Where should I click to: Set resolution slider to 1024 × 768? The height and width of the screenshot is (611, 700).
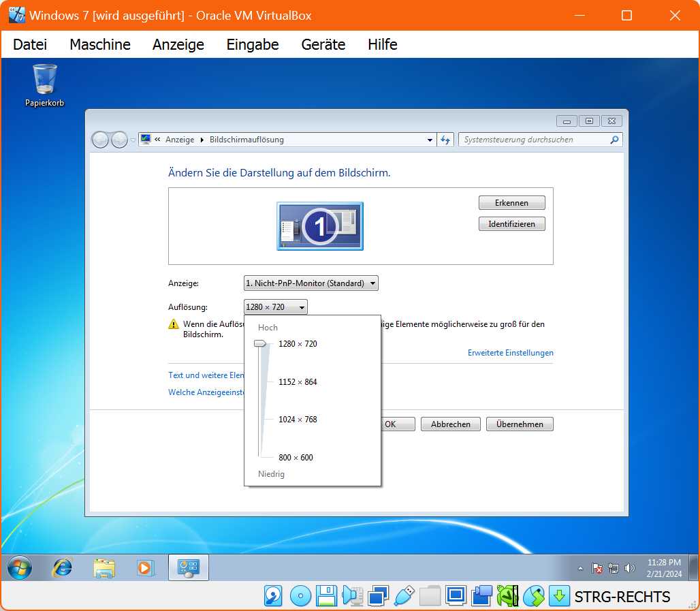[x=298, y=420]
